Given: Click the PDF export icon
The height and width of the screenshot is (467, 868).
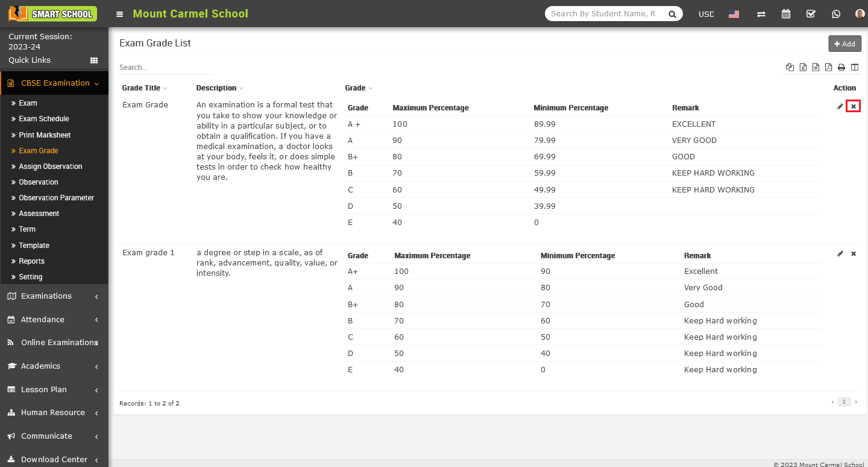Looking at the screenshot, I should click(829, 68).
